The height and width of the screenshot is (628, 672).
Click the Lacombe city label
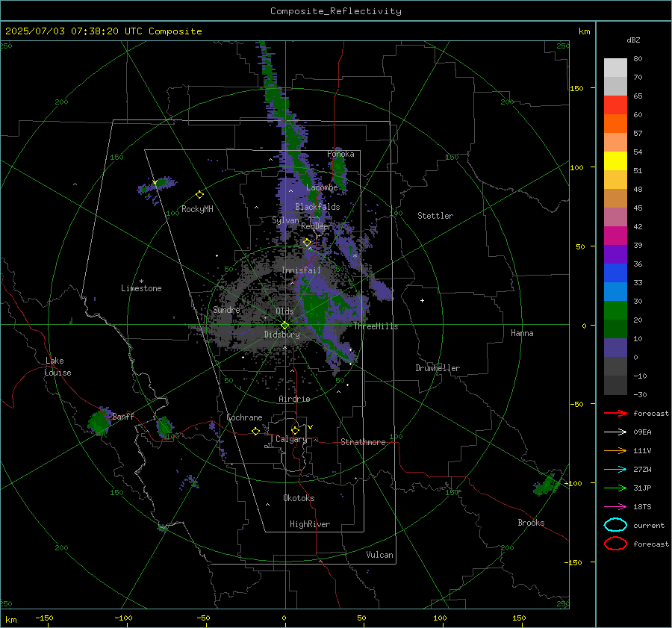322,187
